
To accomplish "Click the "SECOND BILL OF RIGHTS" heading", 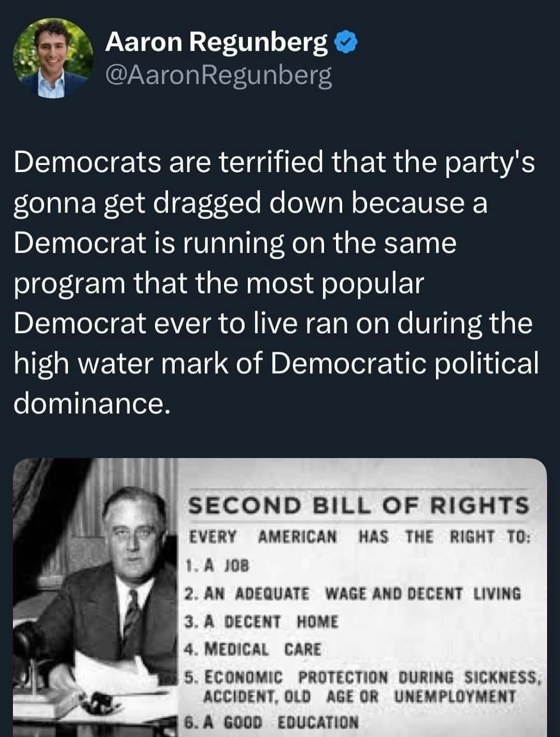I will (358, 505).
